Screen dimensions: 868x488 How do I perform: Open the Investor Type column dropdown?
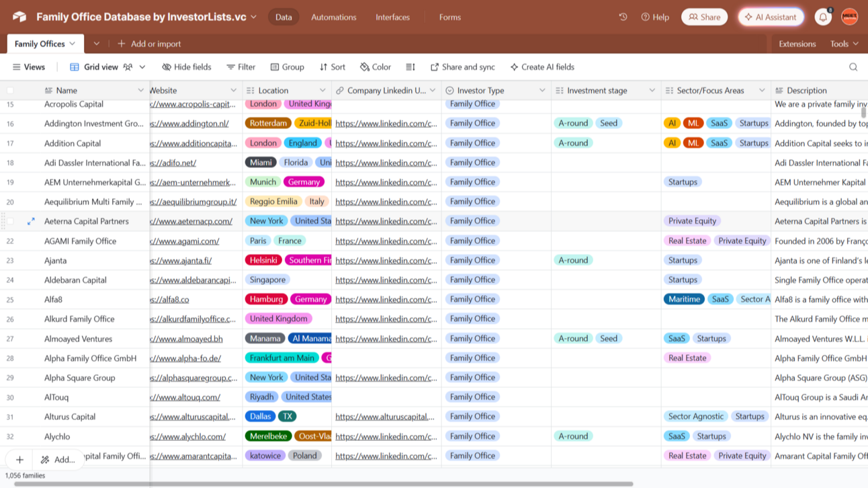pyautogui.click(x=541, y=90)
